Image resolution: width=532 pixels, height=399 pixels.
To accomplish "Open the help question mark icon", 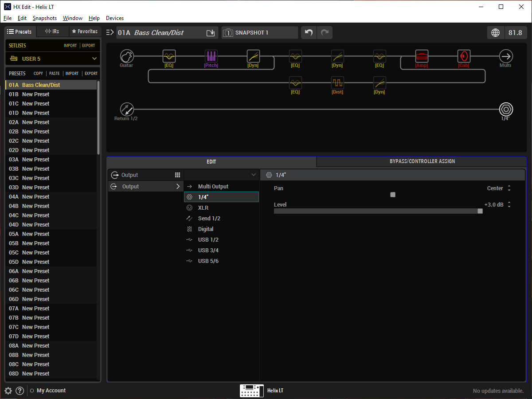I will click(x=20, y=391).
